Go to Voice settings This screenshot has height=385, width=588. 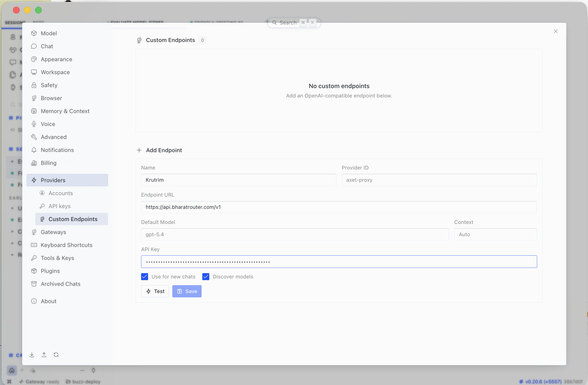[67, 124]
